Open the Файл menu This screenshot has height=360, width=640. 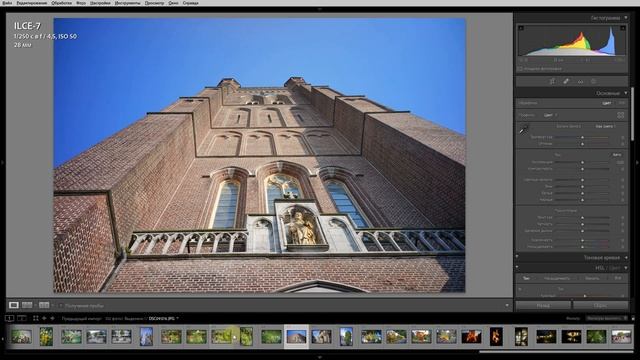click(x=7, y=3)
